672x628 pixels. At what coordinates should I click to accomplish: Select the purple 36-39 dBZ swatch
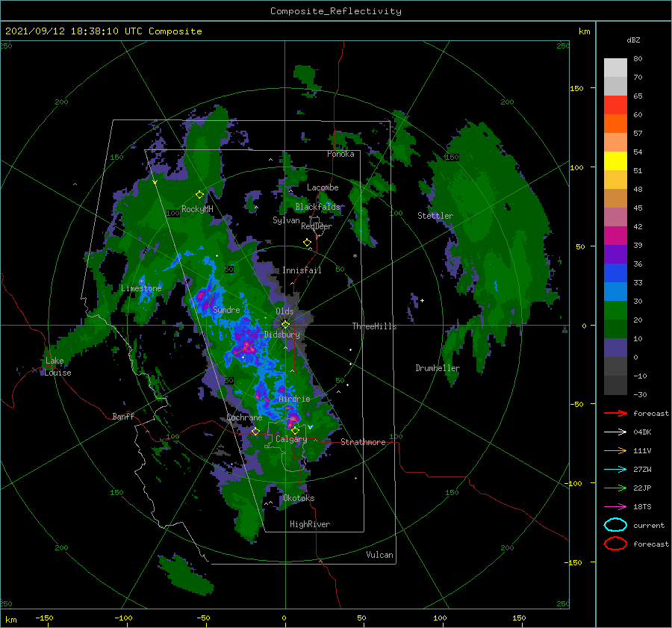615,255
